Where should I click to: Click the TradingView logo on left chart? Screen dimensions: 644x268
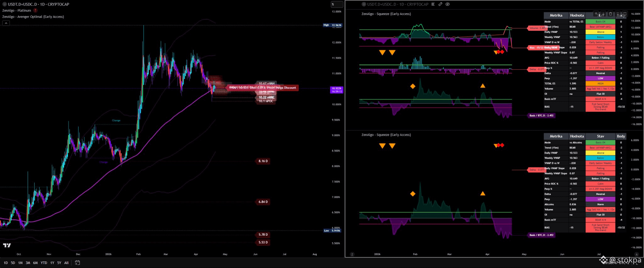point(7,245)
